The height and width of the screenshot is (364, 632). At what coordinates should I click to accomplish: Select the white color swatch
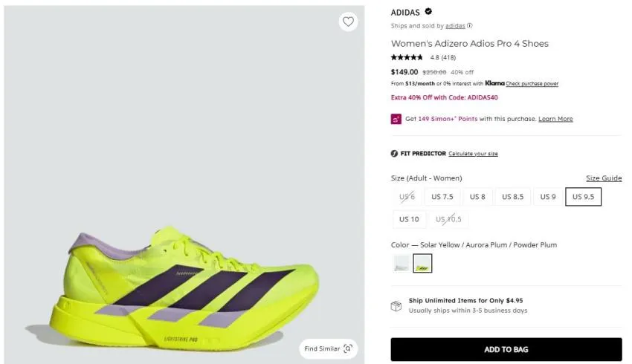pos(401,263)
